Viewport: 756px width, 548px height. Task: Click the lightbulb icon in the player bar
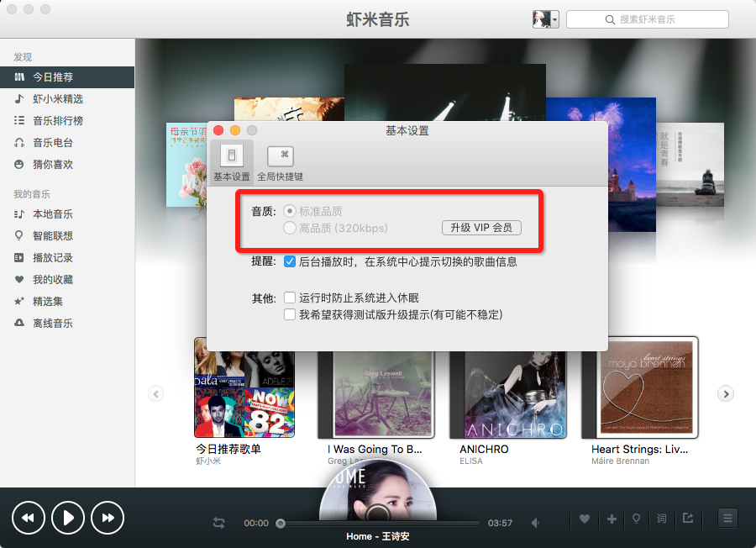pos(637,519)
